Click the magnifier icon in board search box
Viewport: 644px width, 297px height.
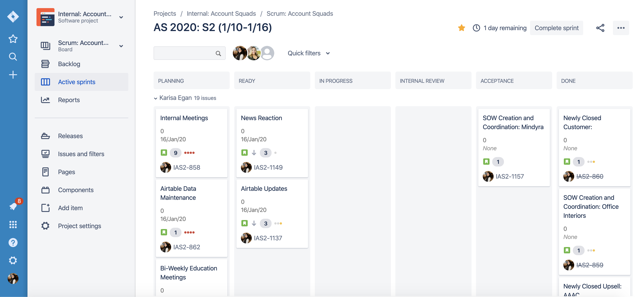pos(218,53)
